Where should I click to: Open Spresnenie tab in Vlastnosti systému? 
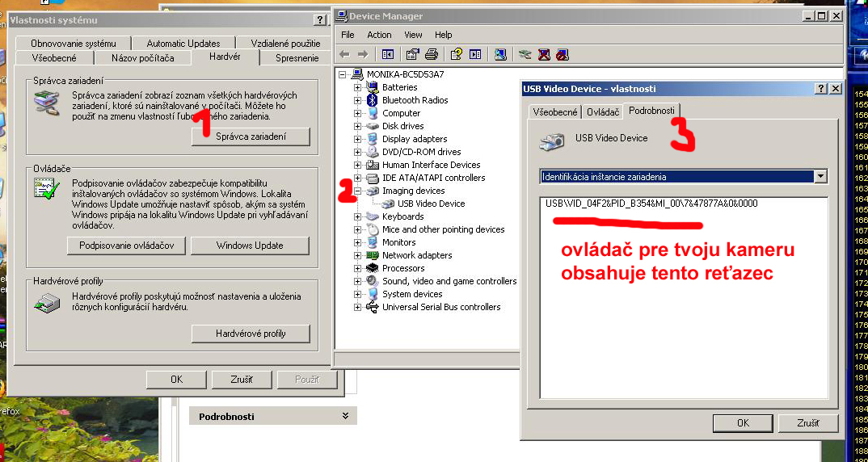(x=297, y=57)
